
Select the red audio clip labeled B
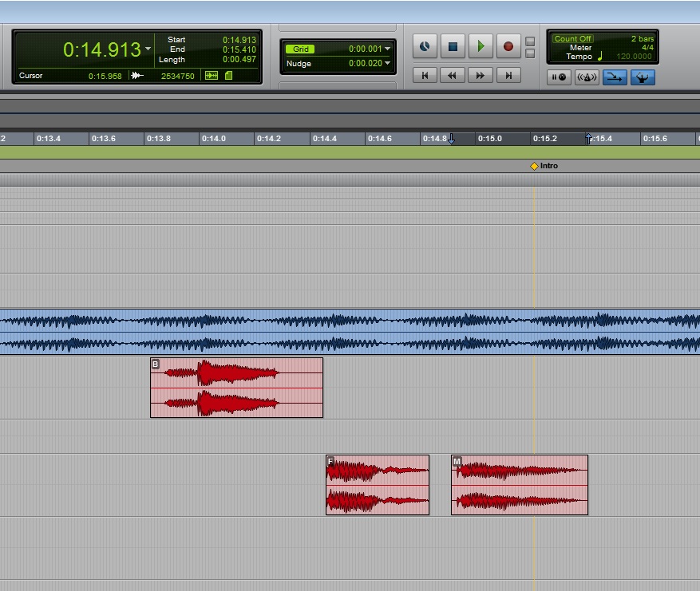point(236,388)
